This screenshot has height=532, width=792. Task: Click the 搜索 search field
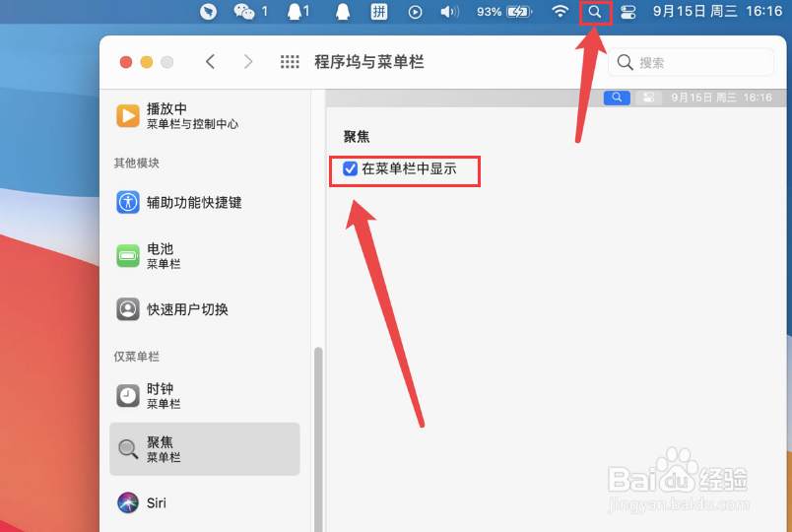(691, 62)
